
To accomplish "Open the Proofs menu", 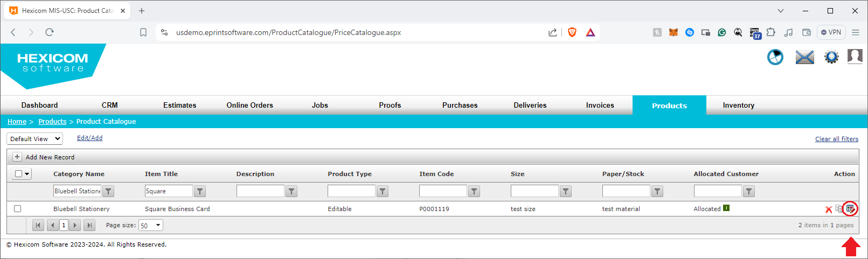I will tap(390, 105).
